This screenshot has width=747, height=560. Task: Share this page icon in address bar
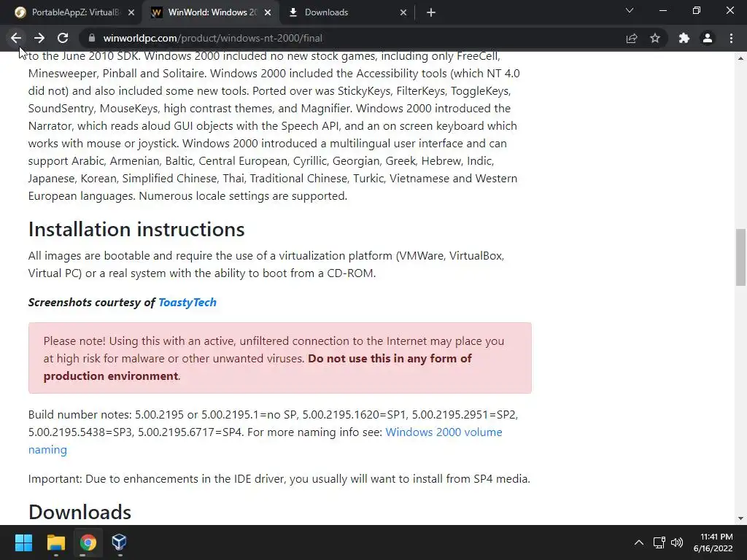[632, 38]
